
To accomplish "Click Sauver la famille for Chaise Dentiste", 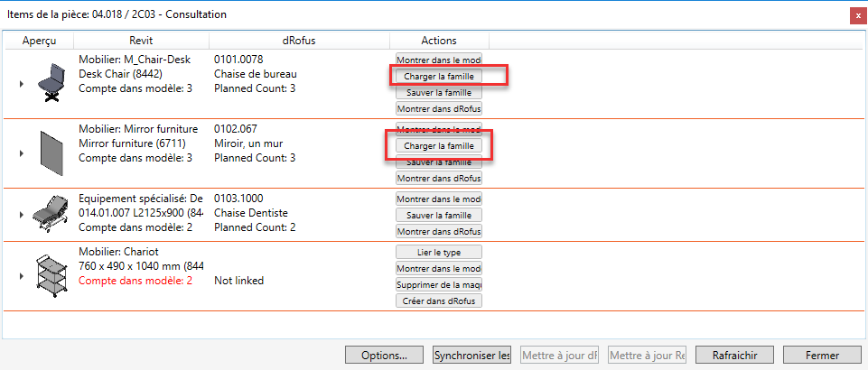I will pos(439,215).
